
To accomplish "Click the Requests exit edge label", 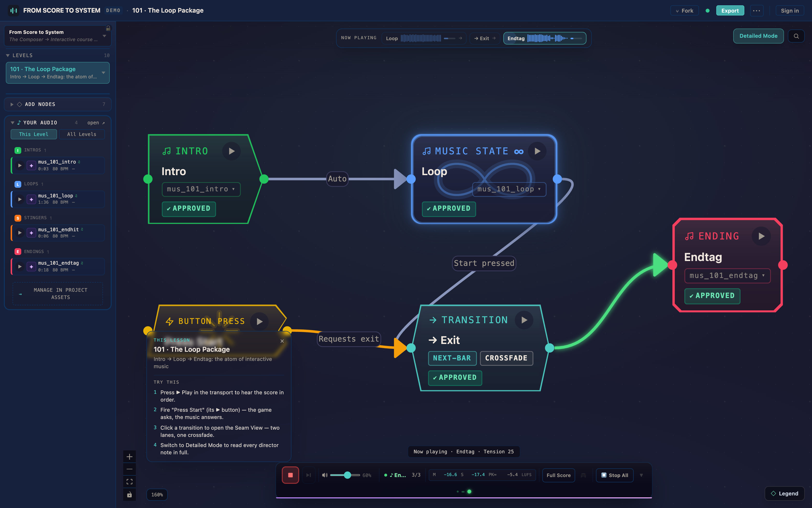I will [x=349, y=339].
